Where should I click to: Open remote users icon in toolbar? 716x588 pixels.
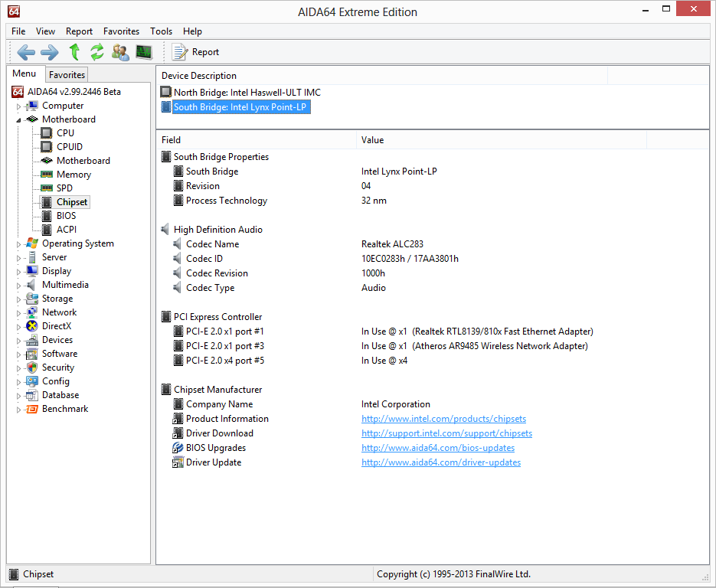(120, 52)
